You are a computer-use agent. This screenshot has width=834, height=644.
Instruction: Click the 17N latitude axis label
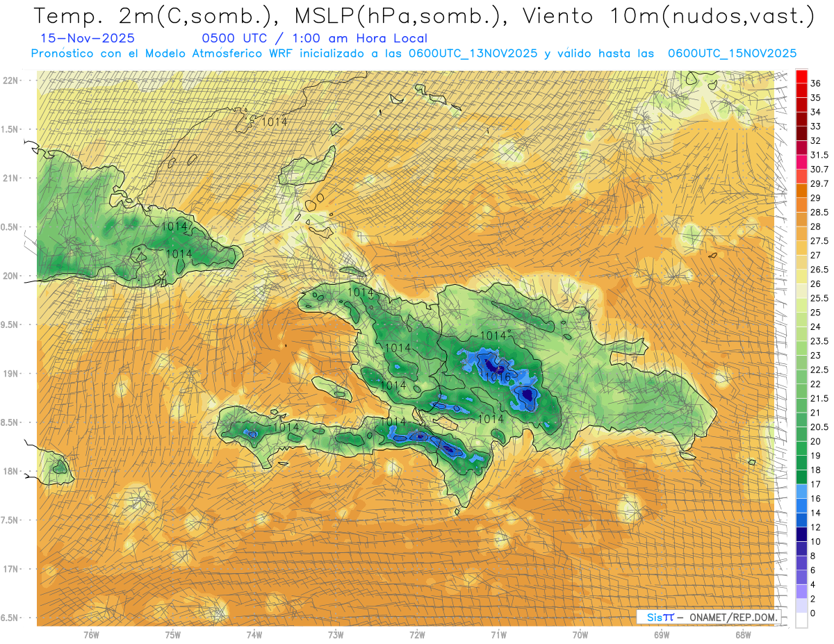click(x=11, y=569)
